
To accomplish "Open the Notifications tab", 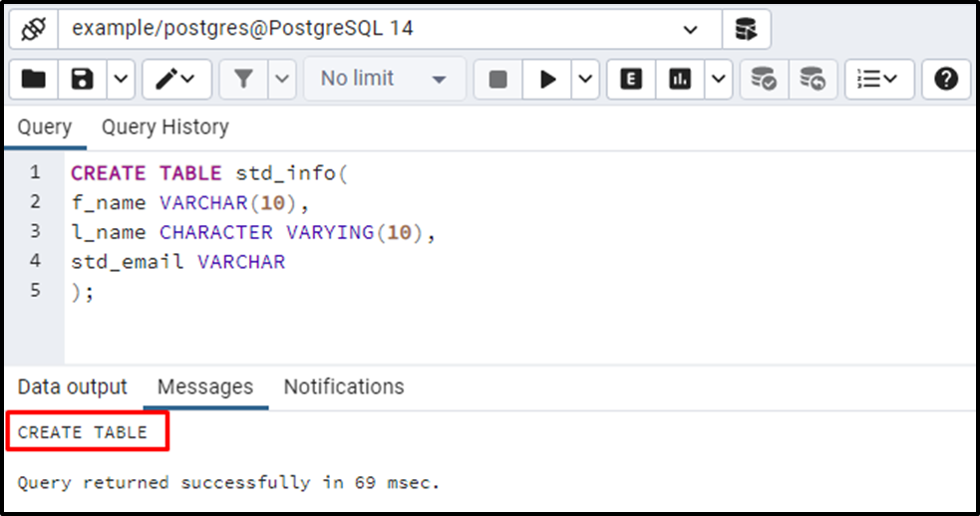I will pyautogui.click(x=344, y=387).
